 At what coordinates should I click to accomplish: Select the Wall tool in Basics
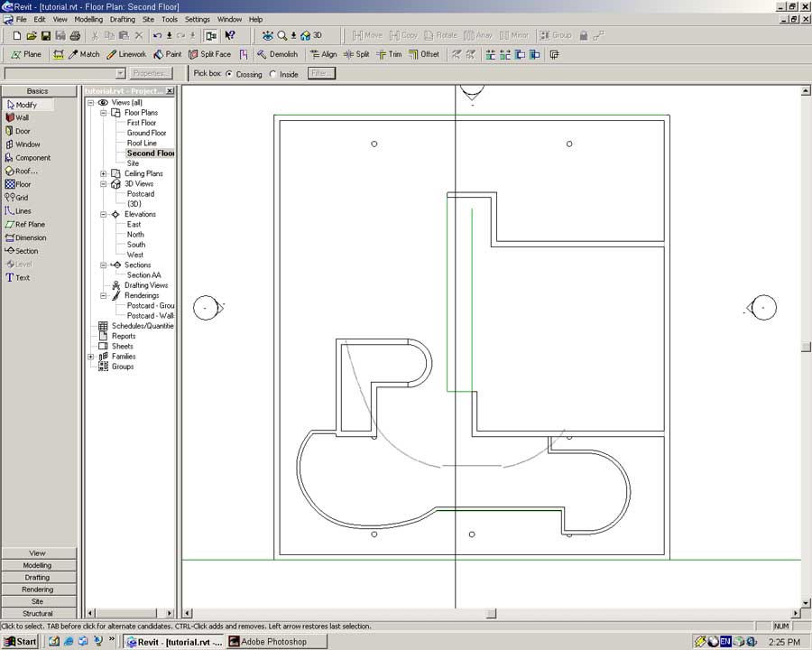(22, 117)
